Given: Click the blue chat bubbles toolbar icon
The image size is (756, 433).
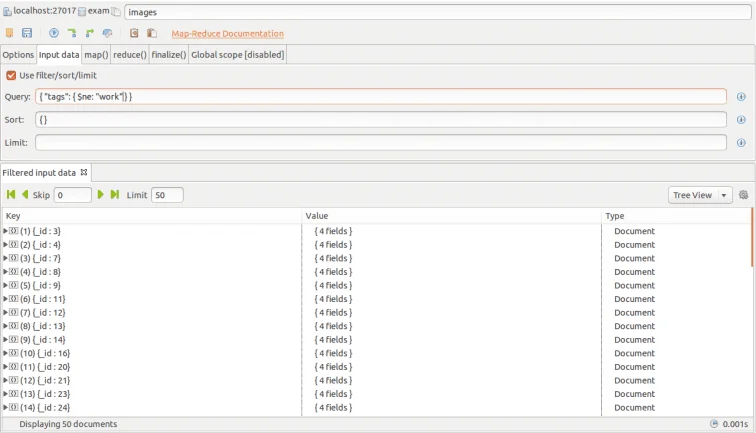Looking at the screenshot, I should (x=108, y=33).
